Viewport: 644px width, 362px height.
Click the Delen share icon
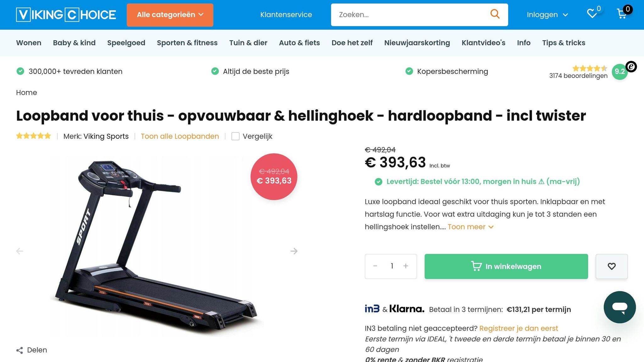(x=19, y=350)
